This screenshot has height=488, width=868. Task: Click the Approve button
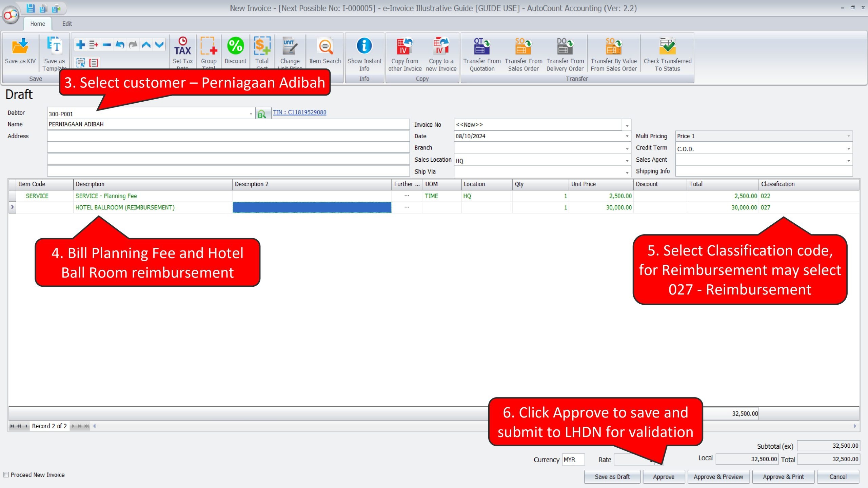pyautogui.click(x=664, y=477)
